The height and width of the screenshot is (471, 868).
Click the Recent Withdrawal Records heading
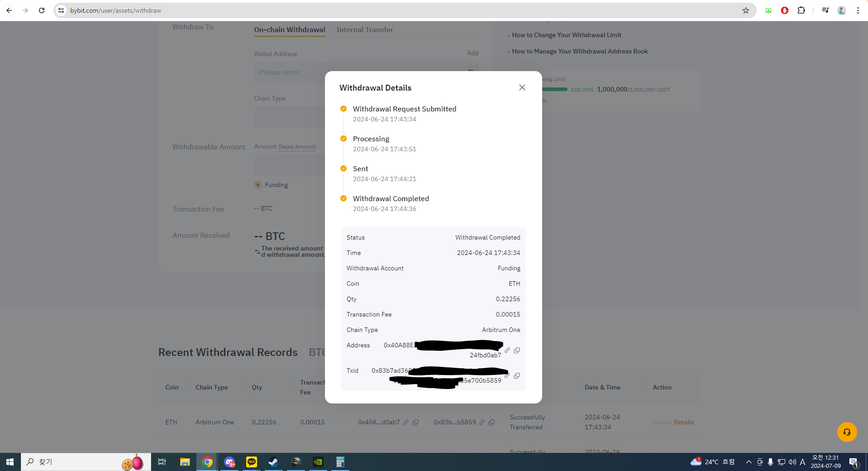tap(228, 352)
